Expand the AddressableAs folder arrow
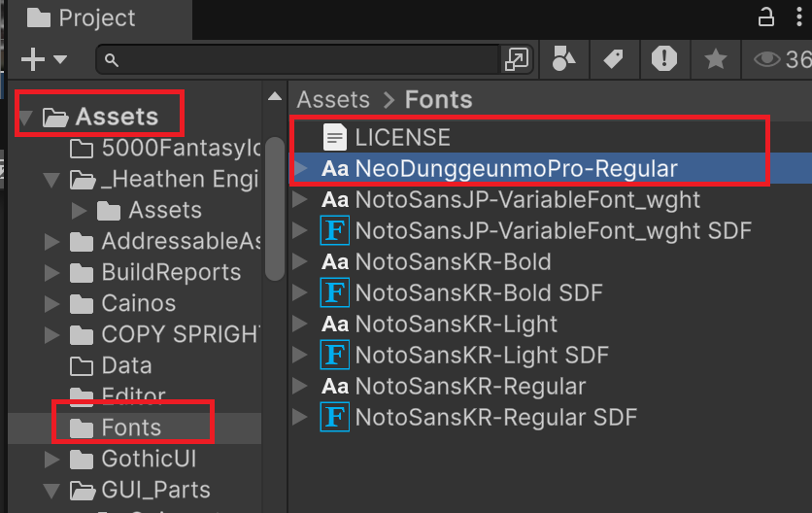812x513 pixels. 51,242
